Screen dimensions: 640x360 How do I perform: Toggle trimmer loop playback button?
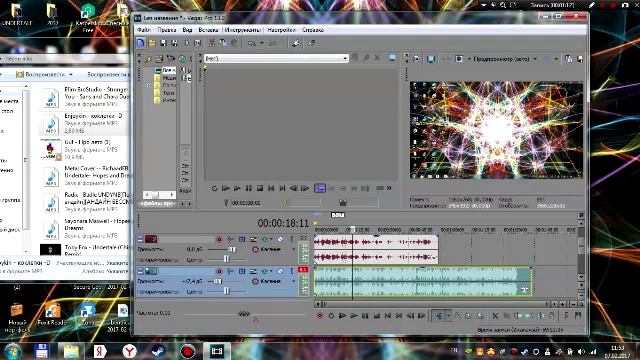(214, 188)
